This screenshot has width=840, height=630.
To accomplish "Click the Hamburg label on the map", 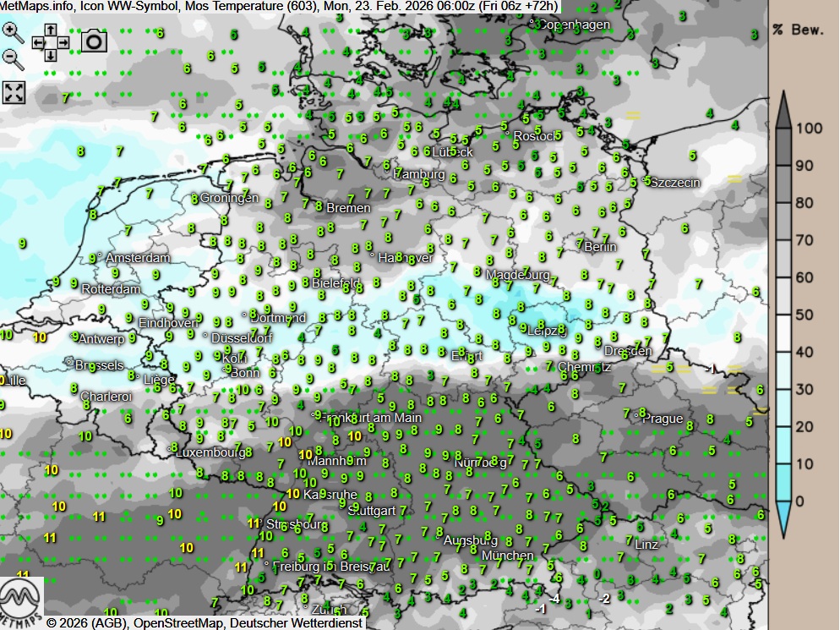I will coord(420,174).
